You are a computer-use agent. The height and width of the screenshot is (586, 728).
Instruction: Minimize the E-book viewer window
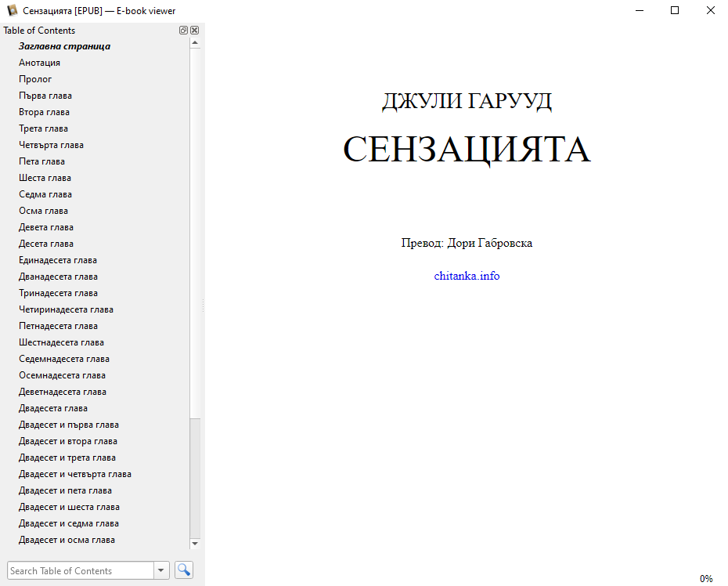point(640,10)
